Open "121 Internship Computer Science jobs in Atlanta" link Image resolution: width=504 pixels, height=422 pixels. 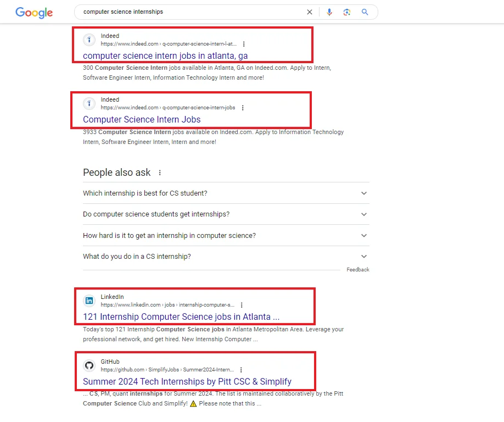181,317
